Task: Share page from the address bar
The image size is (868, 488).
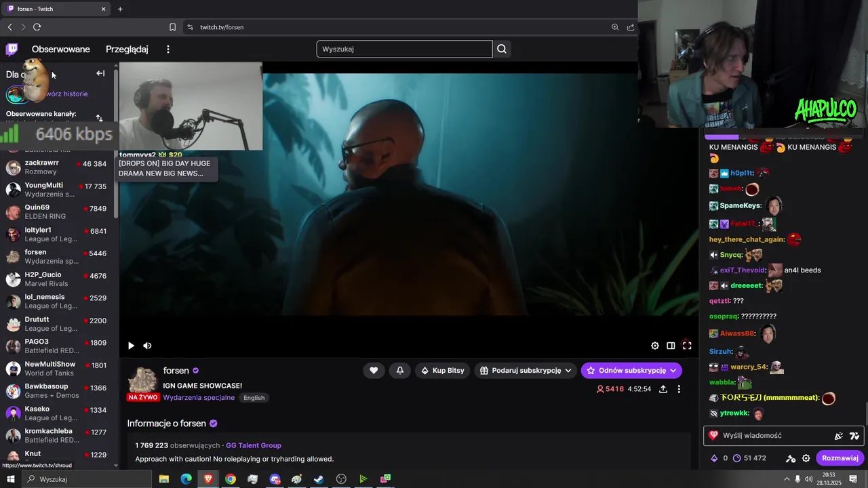Action: [x=631, y=27]
